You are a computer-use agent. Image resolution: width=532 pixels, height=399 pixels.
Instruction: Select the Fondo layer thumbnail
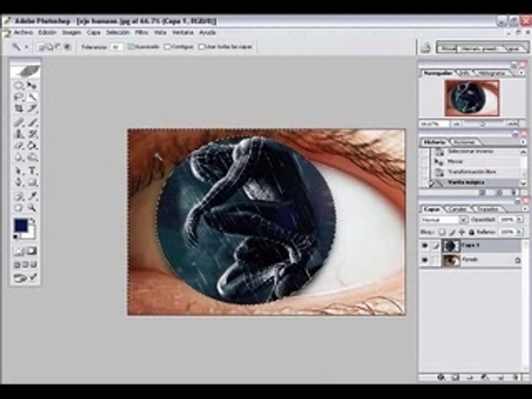[x=451, y=260]
